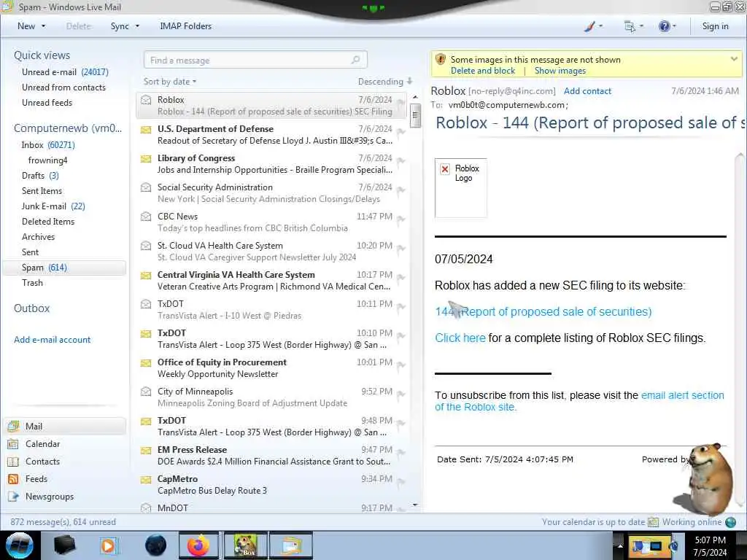Viewport: 747px width, 560px height.
Task: Open the New message dropdown arrow
Action: (x=43, y=26)
